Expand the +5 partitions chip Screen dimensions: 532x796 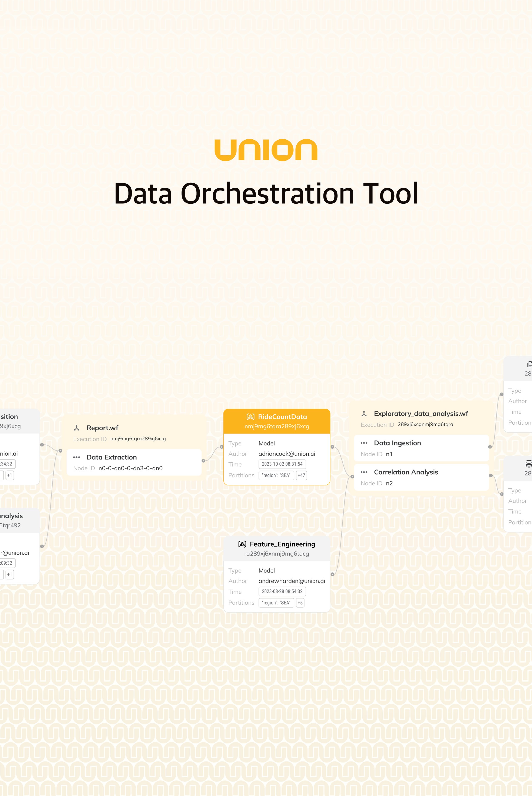[300, 603]
